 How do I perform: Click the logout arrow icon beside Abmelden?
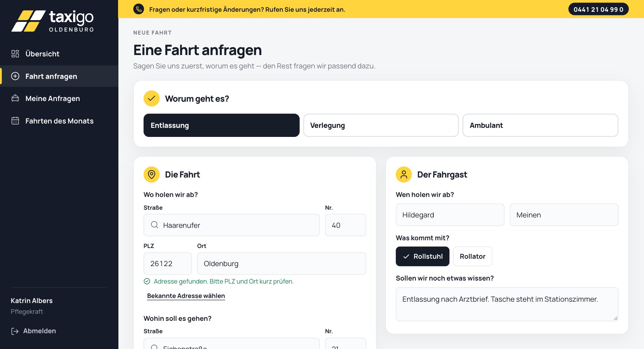(15, 331)
